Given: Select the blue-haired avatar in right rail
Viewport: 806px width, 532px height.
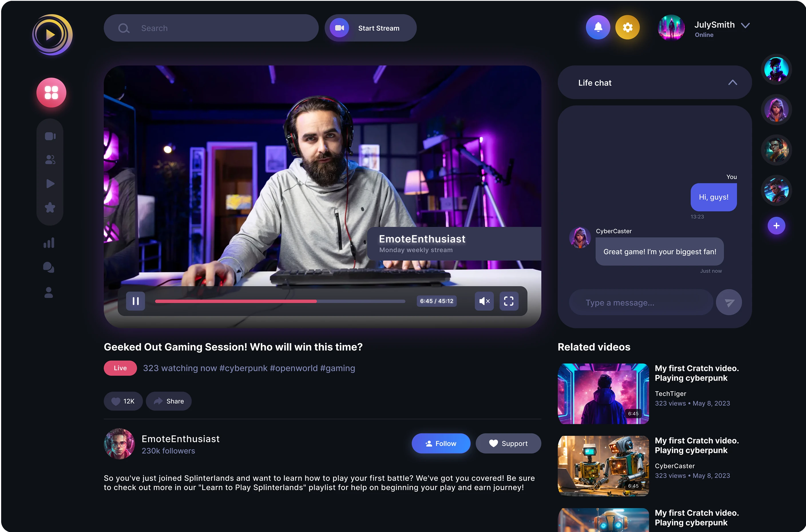Looking at the screenshot, I should tap(776, 69).
